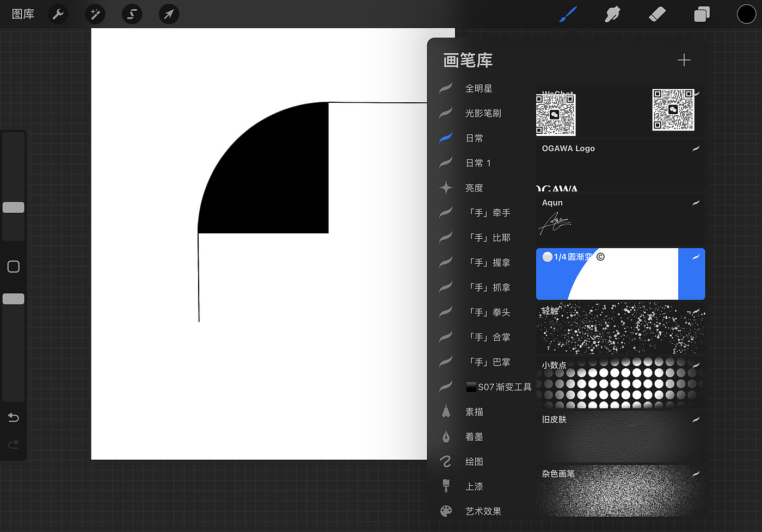Choose the 杂色画笔 brush
The image size is (762, 532).
[620, 491]
